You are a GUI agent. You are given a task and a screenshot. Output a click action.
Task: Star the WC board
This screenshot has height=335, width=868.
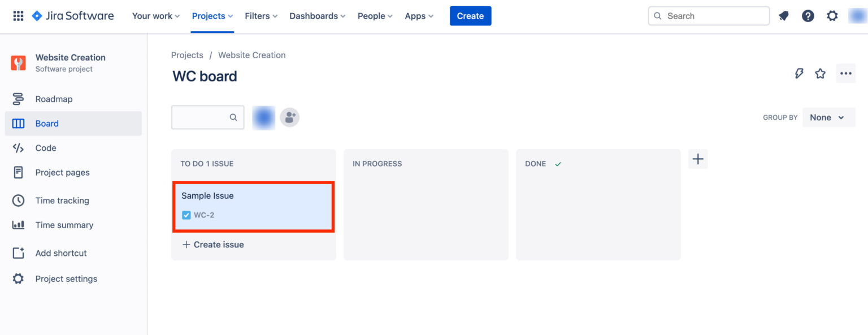tap(820, 73)
